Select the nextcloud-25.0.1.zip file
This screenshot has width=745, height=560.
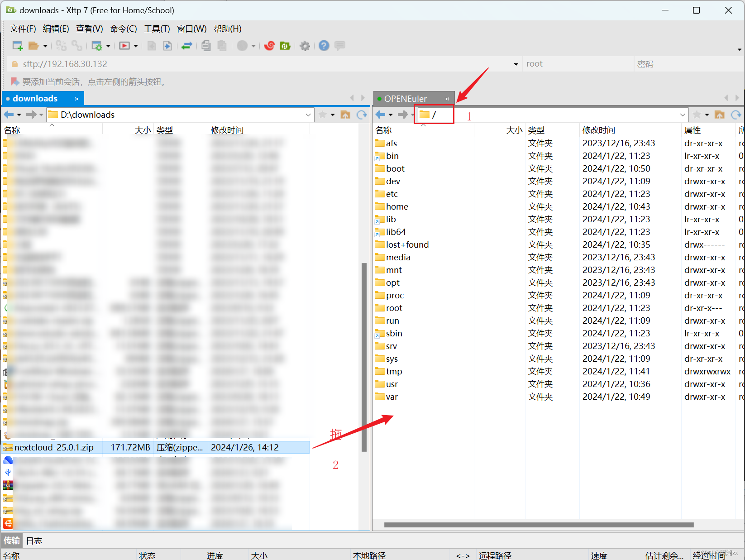click(x=54, y=447)
